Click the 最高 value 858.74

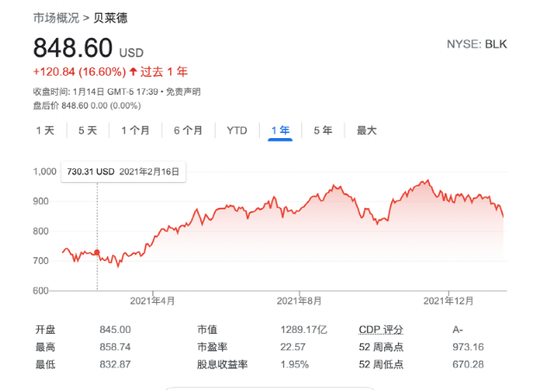coord(115,347)
